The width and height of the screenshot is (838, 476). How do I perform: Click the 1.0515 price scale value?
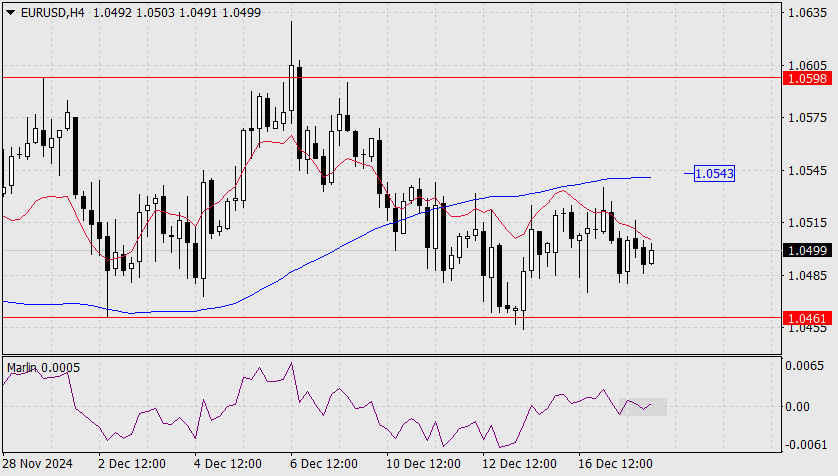coord(808,222)
